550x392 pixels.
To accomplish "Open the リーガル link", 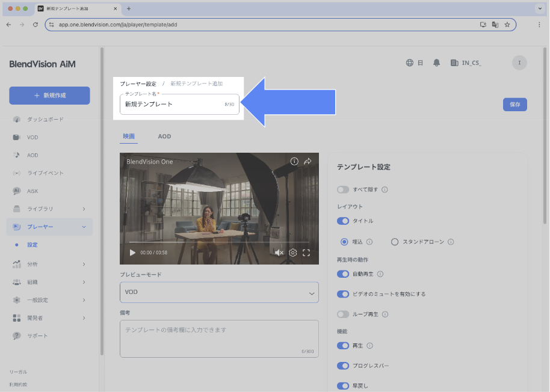I will point(18,372).
